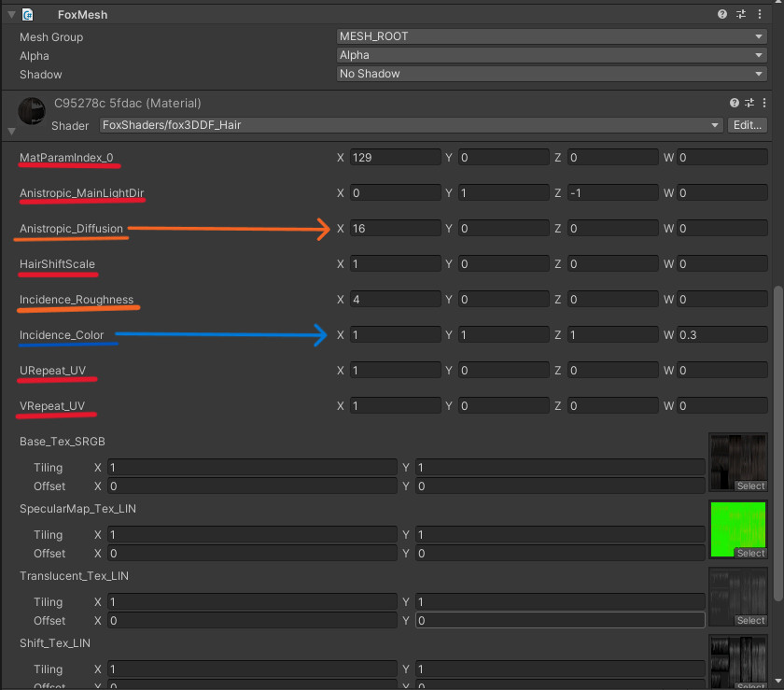Edit Shift_Tex_LIN Tiling X field
This screenshot has height=690, width=784.
252,669
